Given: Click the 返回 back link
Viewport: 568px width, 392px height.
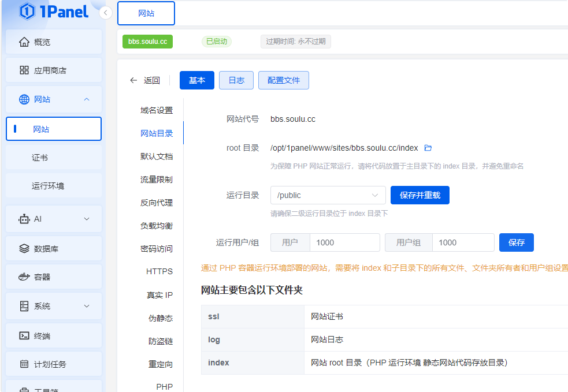Looking at the screenshot, I should pos(152,80).
